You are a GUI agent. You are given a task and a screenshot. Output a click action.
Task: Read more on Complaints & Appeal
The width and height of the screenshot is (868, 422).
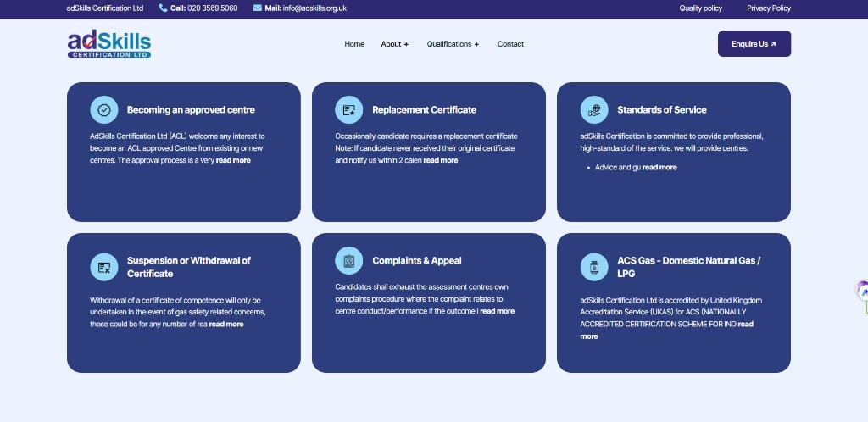click(497, 311)
